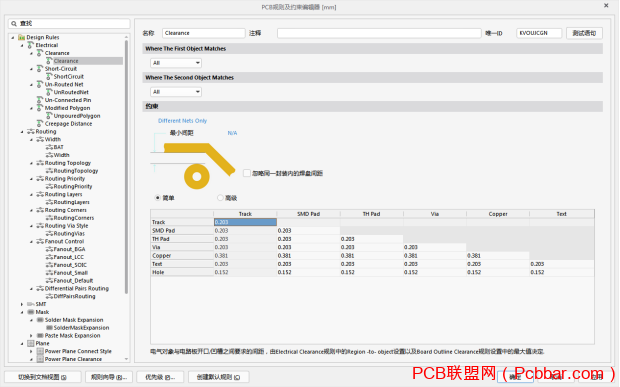The image size is (620, 387).
Task: Select the Short-Circuit rule icon
Action: point(40,68)
